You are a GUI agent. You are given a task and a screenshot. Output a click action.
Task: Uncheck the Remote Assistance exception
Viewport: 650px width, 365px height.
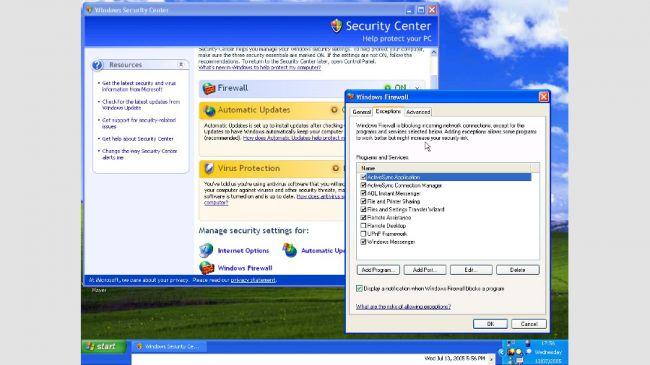coord(363,218)
